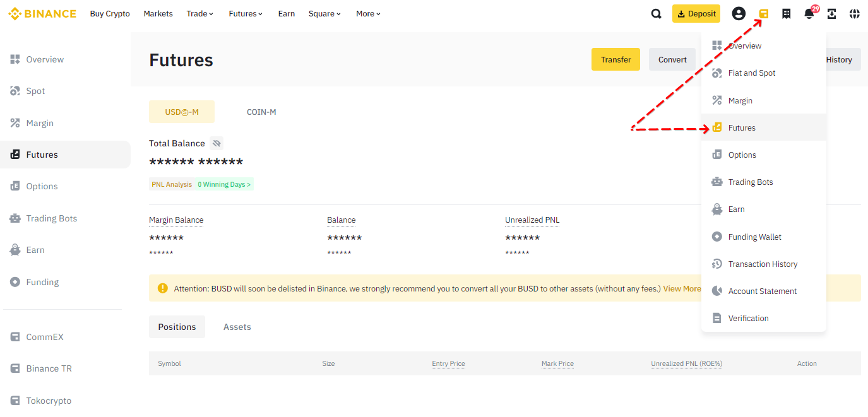Click Overview icon in left sidebar
868x417 pixels.
15,59
